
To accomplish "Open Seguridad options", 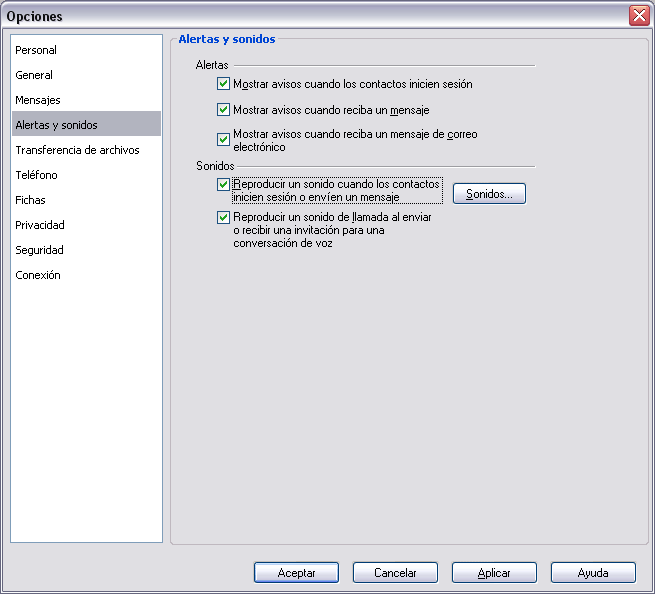I will [x=86, y=250].
